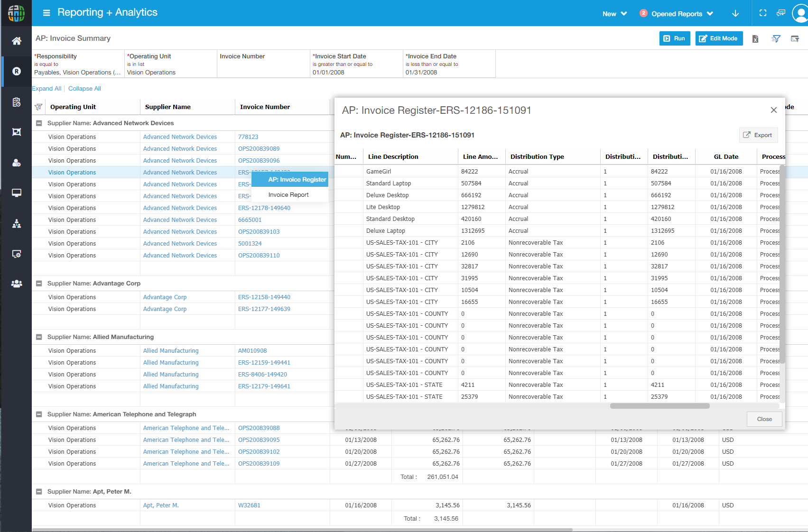Click the dialog's horizontal scrollbar

[659, 406]
